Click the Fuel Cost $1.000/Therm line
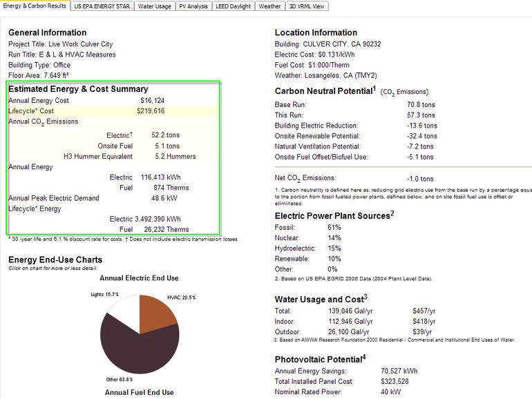 [312, 65]
